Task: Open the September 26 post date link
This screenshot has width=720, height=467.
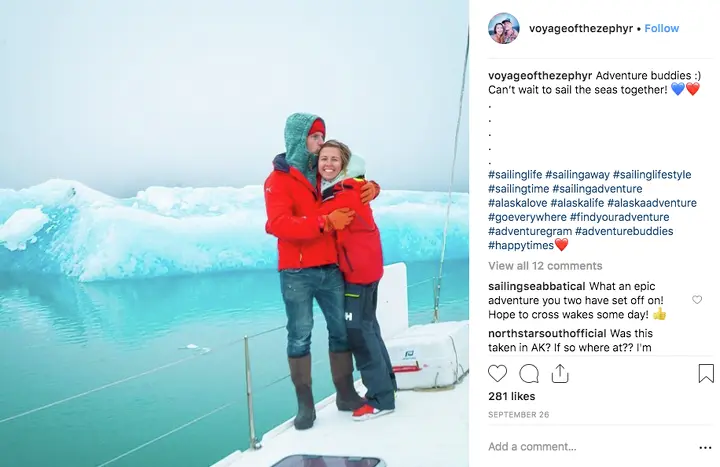Action: [x=518, y=415]
